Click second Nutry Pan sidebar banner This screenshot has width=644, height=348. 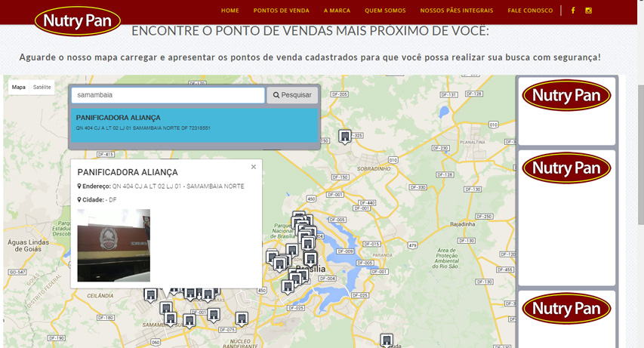(567, 217)
